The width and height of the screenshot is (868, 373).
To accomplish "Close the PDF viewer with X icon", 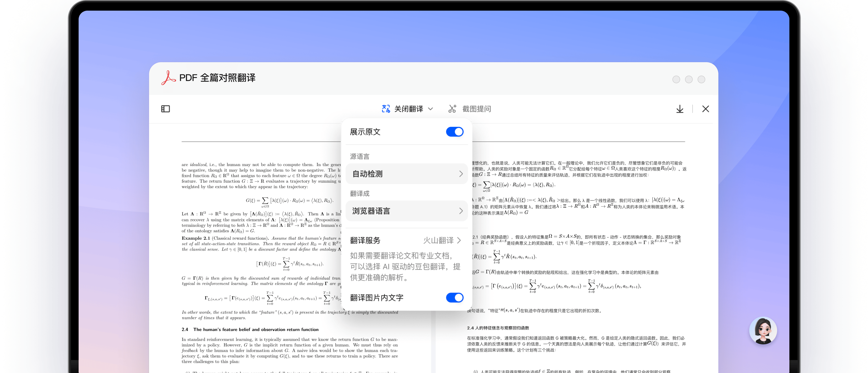I will 705,109.
